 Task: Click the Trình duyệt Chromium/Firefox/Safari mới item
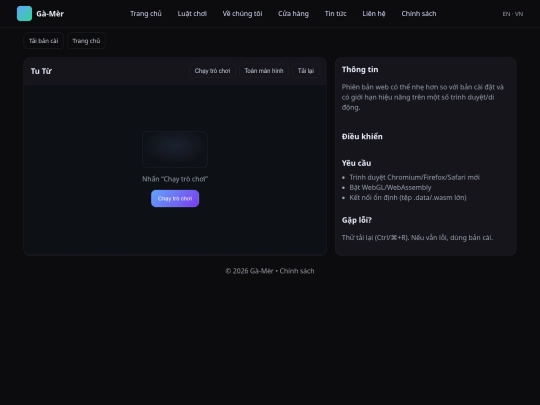coord(414,177)
